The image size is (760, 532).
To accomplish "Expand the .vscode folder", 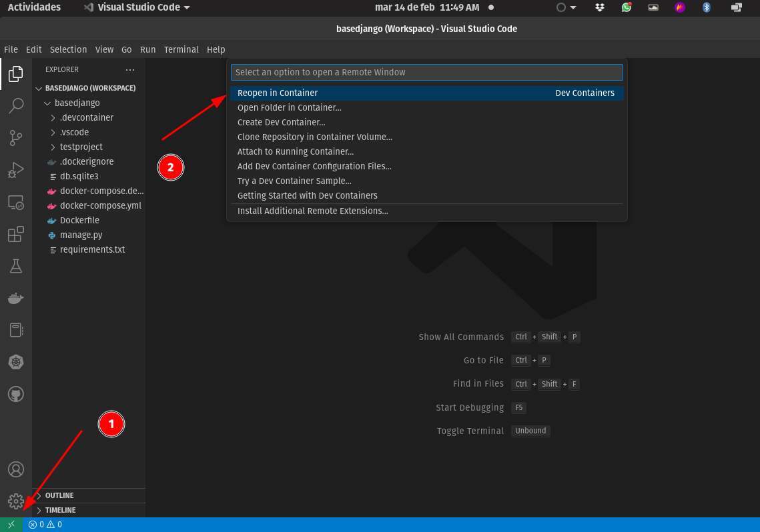I will coord(89,132).
